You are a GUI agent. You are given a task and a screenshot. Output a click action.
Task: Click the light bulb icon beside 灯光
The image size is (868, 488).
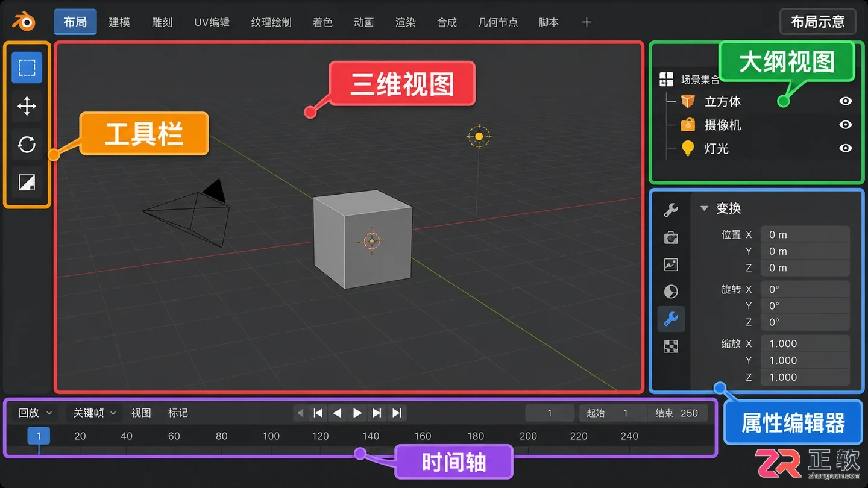tap(688, 148)
